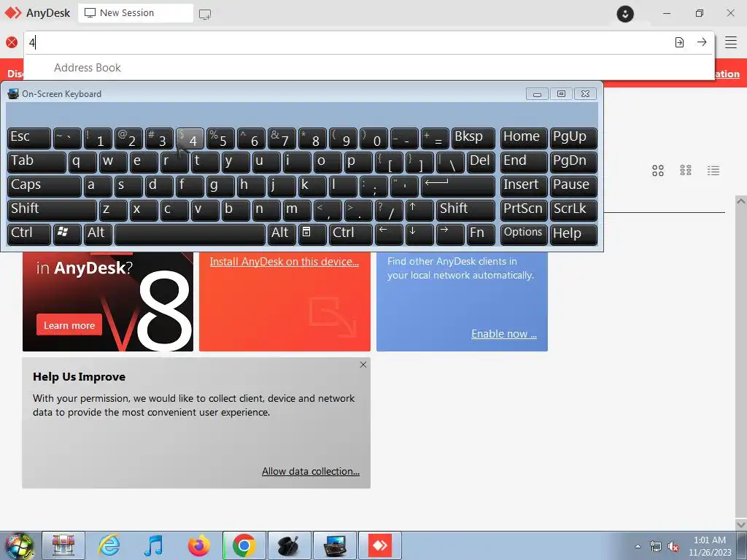
Task: Click the PrtScn key on On-Screen Keyboard
Action: pos(523,210)
